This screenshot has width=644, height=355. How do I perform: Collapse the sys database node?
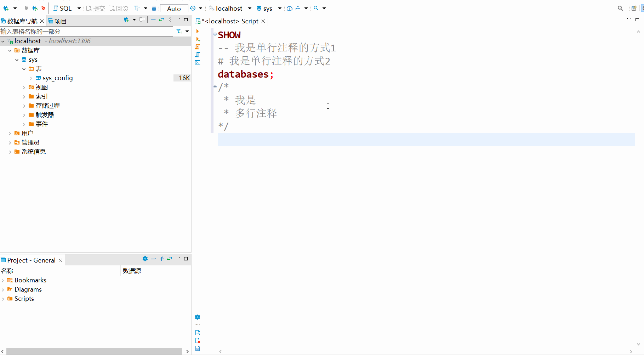point(16,60)
